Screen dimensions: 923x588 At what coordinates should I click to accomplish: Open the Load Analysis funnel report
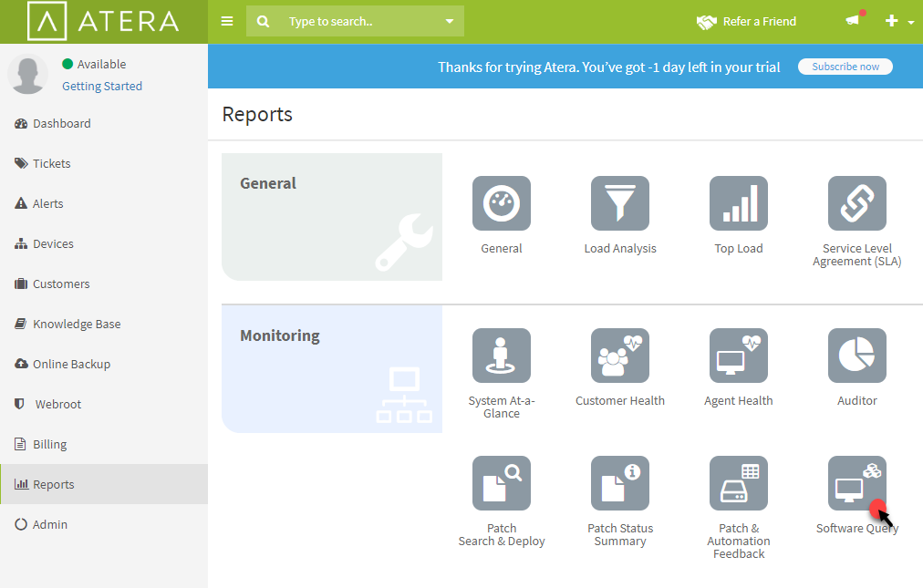click(x=620, y=203)
